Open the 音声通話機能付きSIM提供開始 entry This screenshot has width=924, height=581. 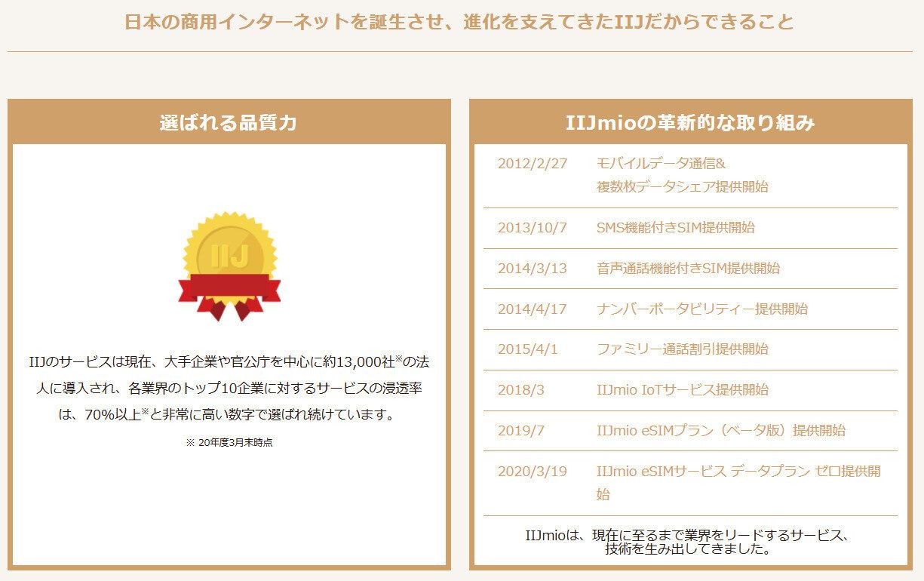[688, 268]
